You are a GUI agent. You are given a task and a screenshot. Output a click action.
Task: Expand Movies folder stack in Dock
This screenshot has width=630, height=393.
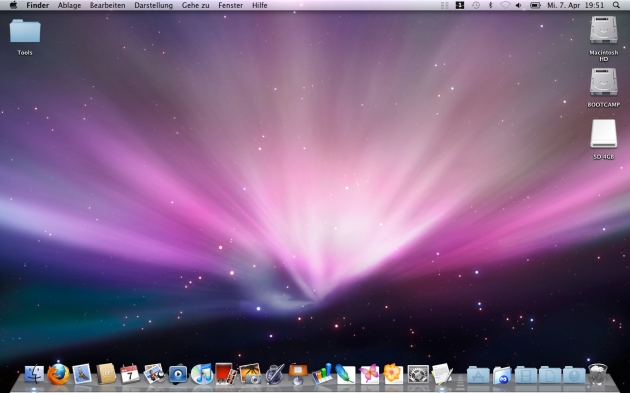526,375
